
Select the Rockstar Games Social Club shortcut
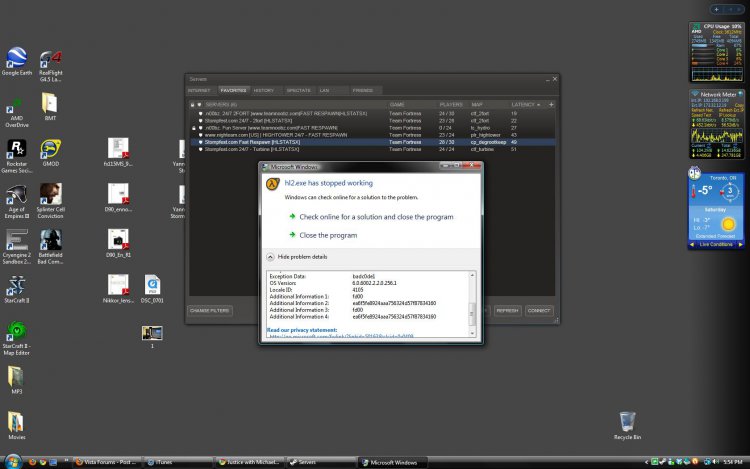coord(17,156)
